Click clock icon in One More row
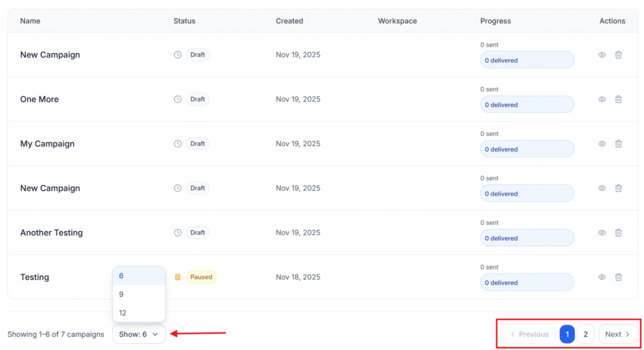The image size is (644, 350). (x=178, y=99)
